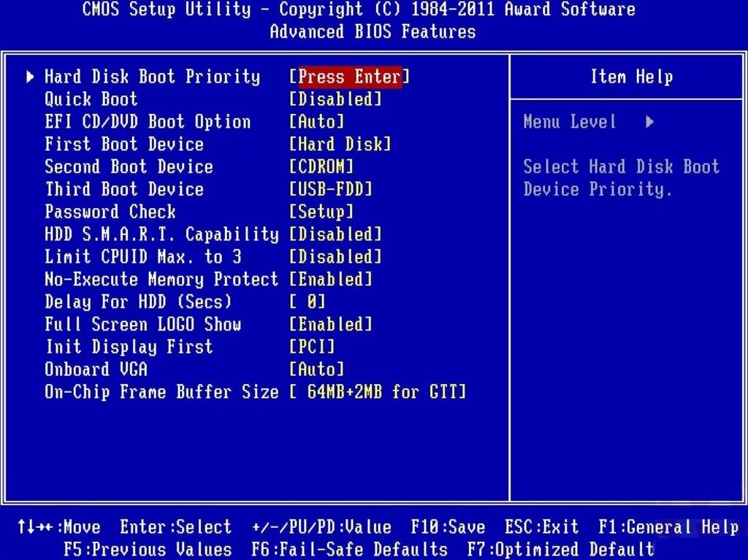Click F5:Previous Values key hint
The image size is (748, 560).
pos(148,550)
